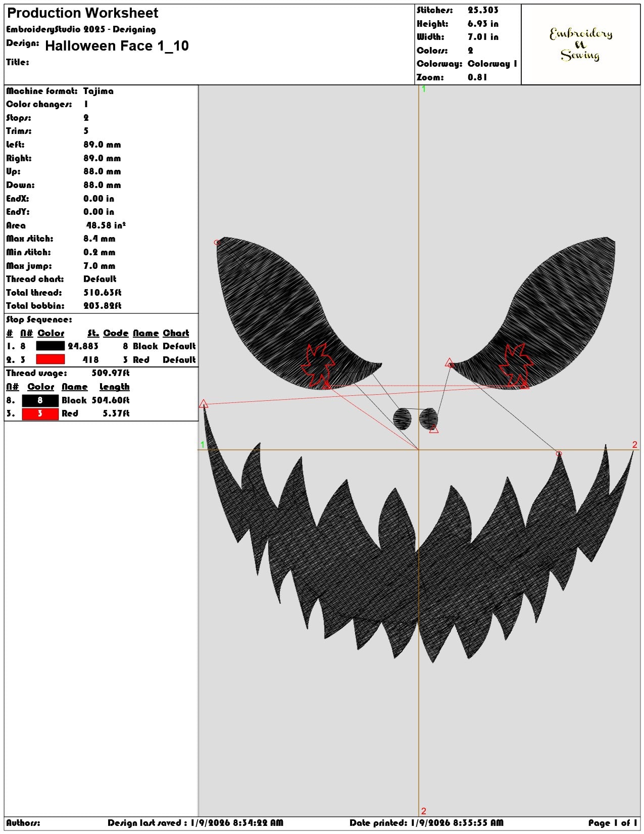The width and height of the screenshot is (644, 834).
Task: Click the red swatch in Stop Sequence row 2
Action: point(50,359)
